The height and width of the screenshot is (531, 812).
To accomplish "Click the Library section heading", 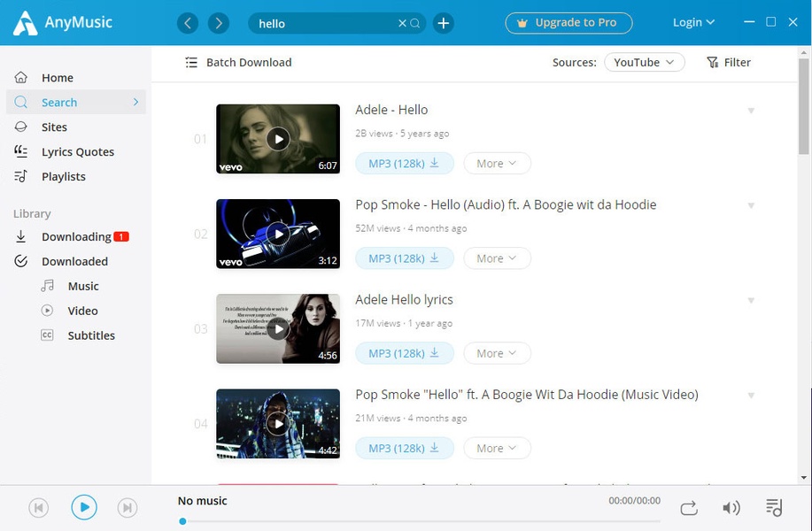I will click(32, 214).
